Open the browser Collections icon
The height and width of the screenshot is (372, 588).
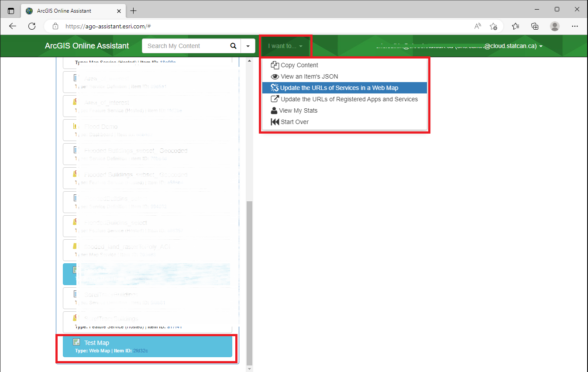click(x=535, y=26)
